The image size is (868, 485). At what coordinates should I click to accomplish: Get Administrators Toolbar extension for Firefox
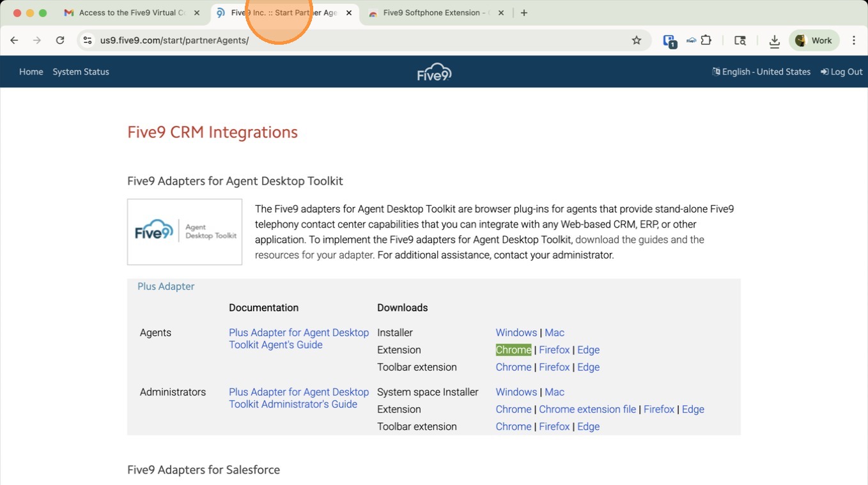coord(554,427)
